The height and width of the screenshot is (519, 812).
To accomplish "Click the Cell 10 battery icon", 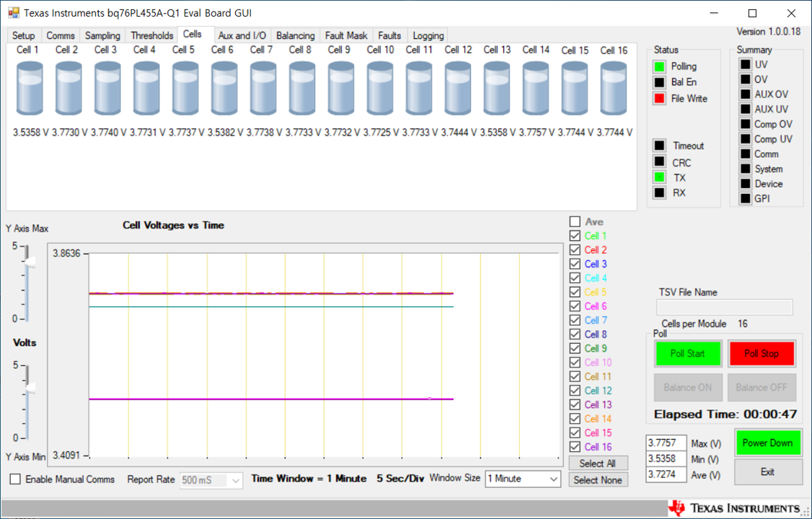I will (x=380, y=89).
